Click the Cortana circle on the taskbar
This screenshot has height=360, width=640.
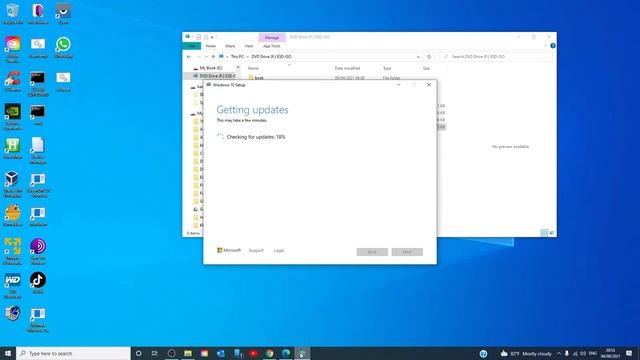point(138,353)
